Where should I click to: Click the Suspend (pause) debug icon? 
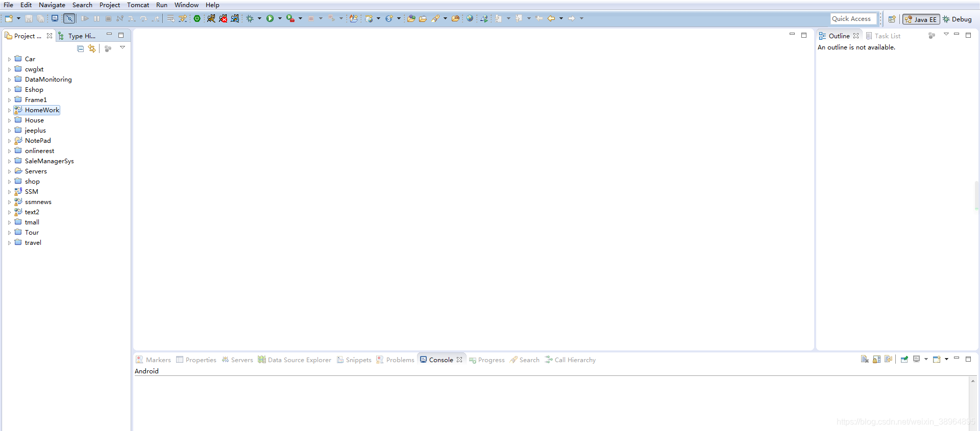coord(96,18)
